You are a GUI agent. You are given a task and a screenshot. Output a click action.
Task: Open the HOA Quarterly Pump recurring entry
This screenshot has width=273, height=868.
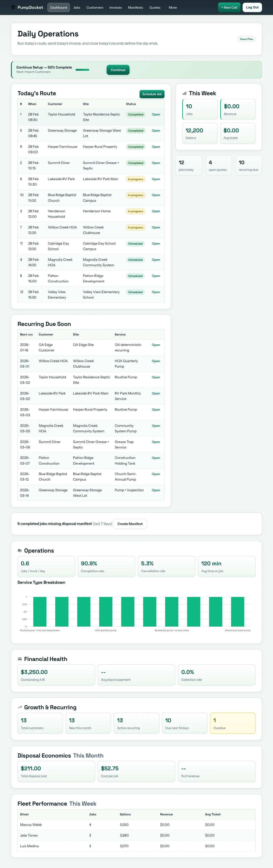coord(156,361)
